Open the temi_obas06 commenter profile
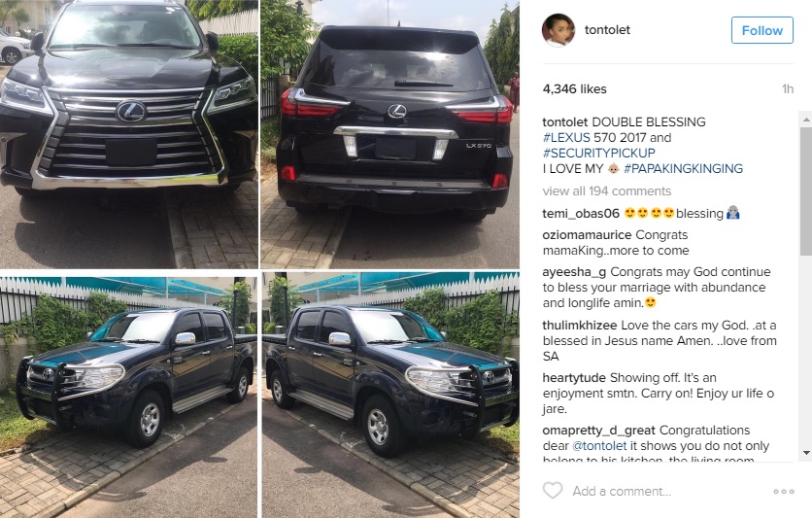This screenshot has height=518, width=812. pos(581,214)
